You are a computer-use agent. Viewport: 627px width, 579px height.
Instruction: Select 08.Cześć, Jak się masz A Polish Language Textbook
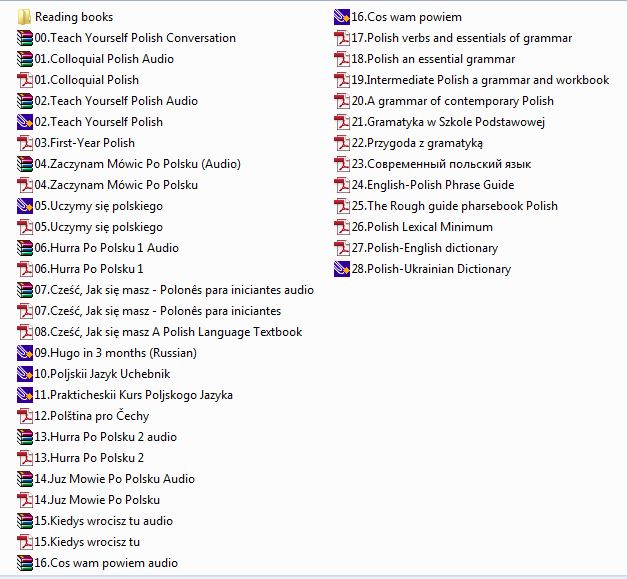click(168, 332)
